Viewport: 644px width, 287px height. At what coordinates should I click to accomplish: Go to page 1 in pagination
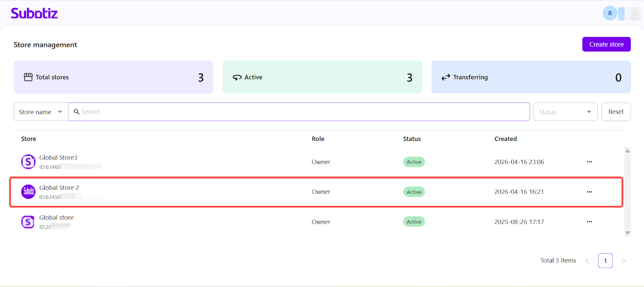(605, 260)
